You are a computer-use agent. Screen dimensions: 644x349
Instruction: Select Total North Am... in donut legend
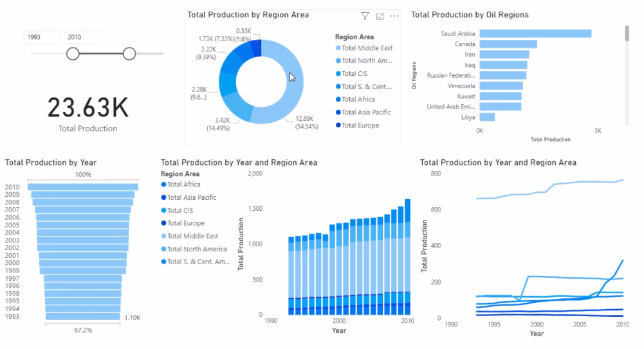pyautogui.click(x=364, y=60)
